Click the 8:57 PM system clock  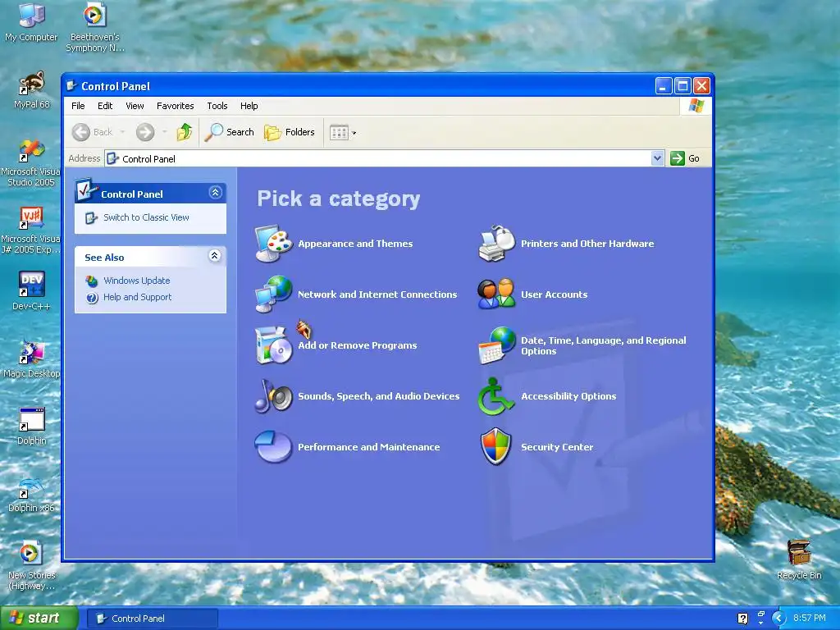click(810, 619)
